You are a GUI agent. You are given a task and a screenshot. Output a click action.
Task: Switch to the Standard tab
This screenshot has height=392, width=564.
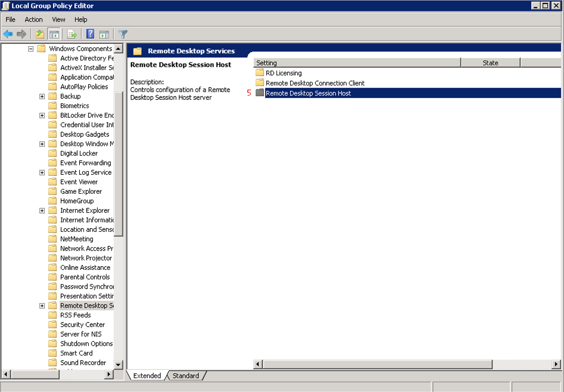click(186, 376)
